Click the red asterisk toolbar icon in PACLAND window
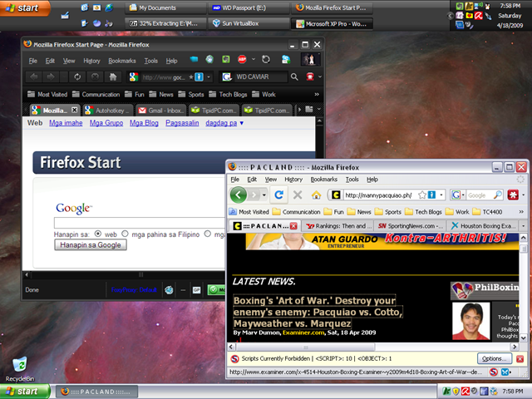This screenshot has height=399, width=532. (513, 195)
